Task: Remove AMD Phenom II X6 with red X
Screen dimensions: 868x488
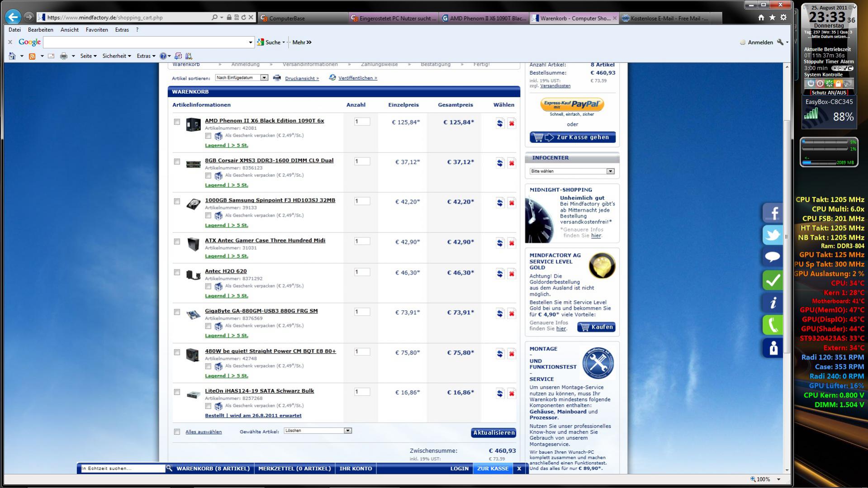Action: pos(512,123)
